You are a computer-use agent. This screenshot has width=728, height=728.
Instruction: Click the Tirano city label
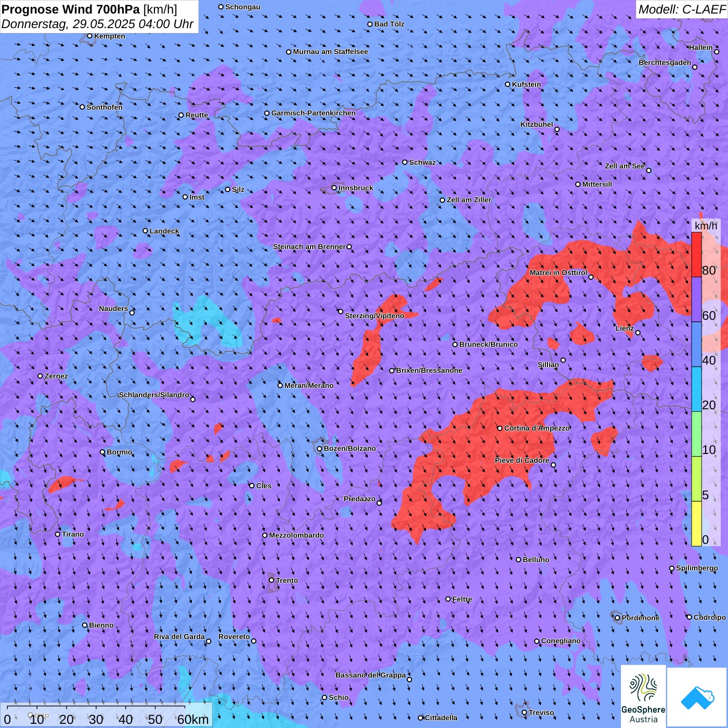[x=73, y=534]
